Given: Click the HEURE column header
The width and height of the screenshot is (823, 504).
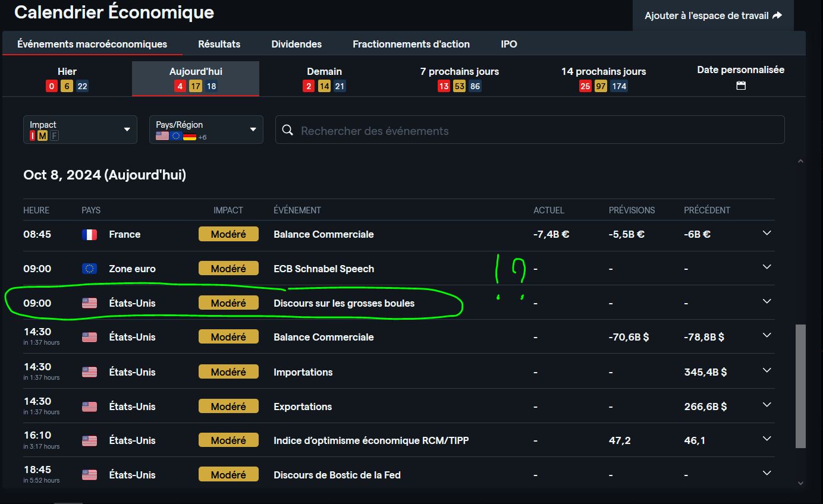Looking at the screenshot, I should click(x=36, y=210).
